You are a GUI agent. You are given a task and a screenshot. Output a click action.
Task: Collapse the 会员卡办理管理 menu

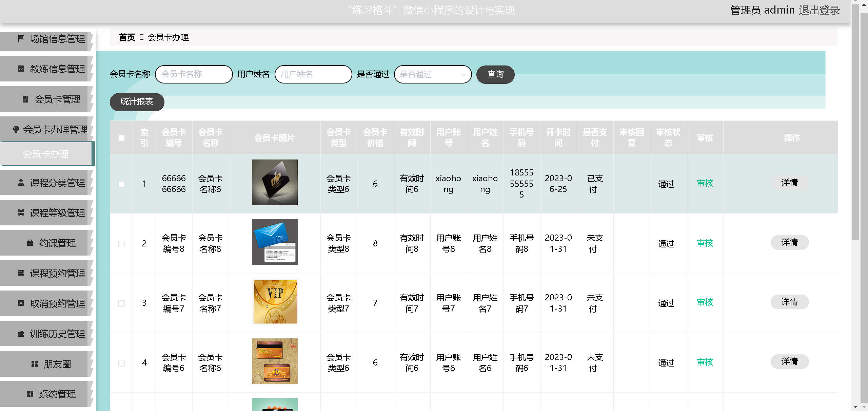coord(47,129)
